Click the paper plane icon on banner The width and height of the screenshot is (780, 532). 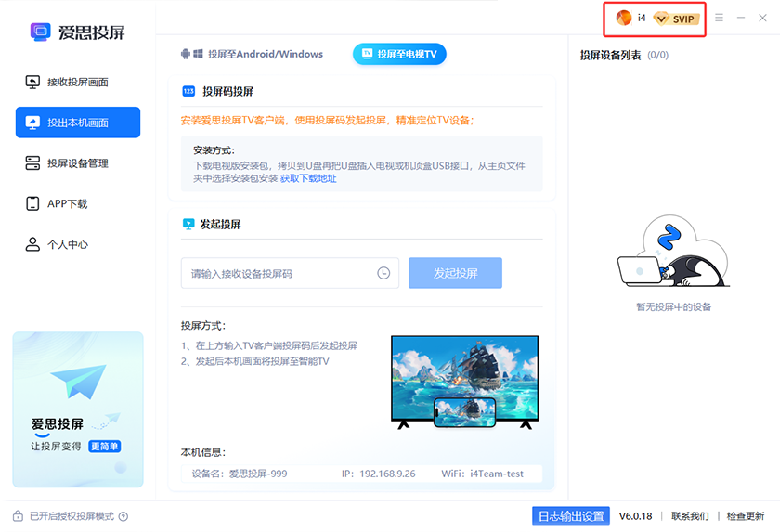click(x=79, y=382)
